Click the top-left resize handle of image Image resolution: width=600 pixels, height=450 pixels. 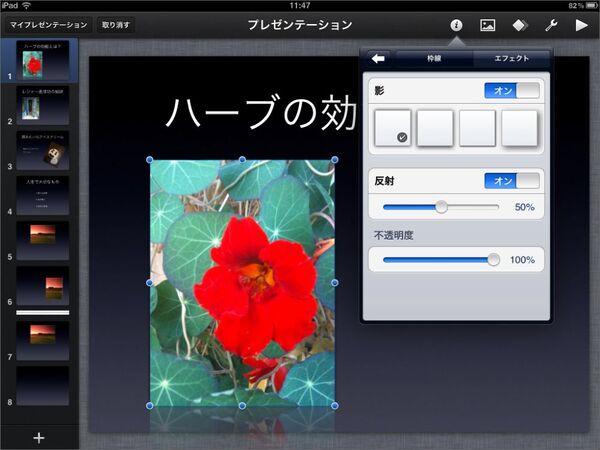(x=150, y=160)
